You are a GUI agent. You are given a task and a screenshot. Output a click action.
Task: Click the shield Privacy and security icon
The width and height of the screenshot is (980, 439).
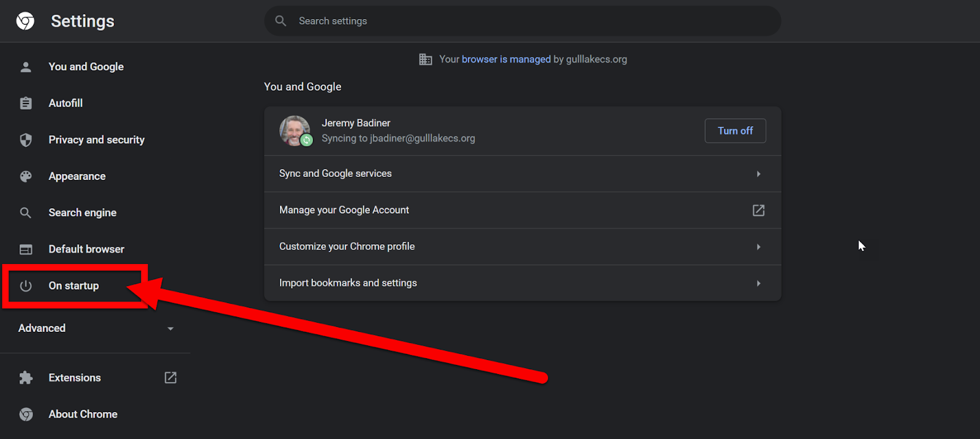[26, 140]
